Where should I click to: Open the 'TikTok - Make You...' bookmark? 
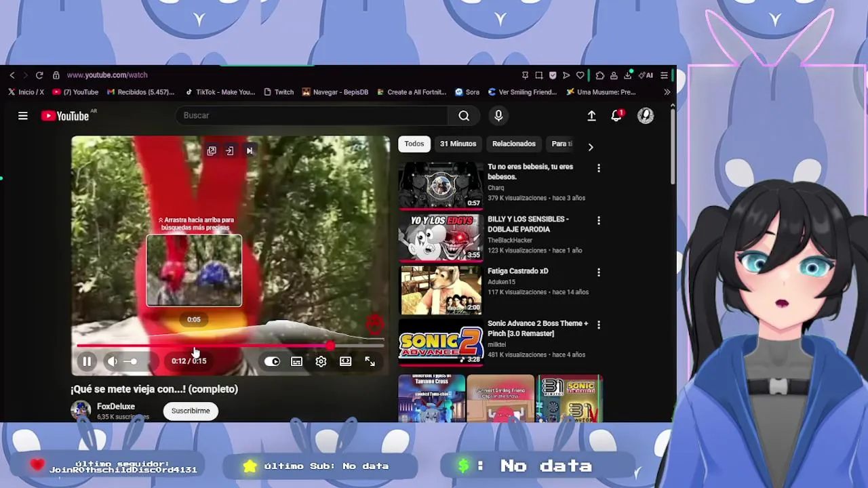[220, 92]
